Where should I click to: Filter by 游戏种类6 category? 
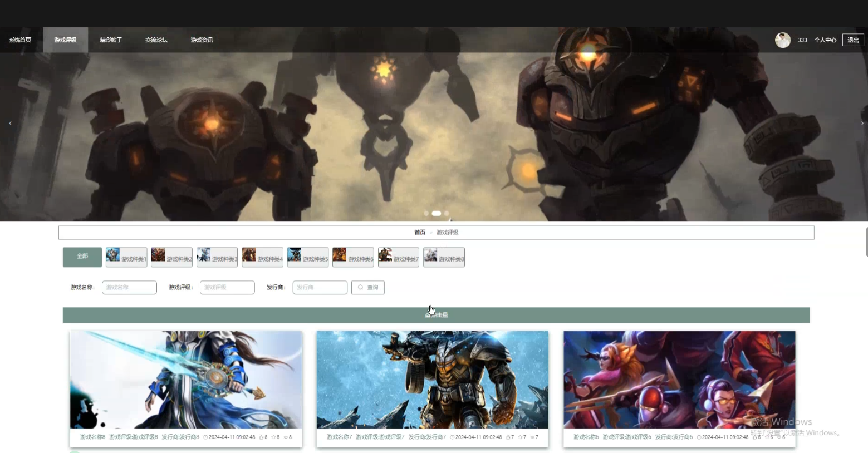[353, 257]
